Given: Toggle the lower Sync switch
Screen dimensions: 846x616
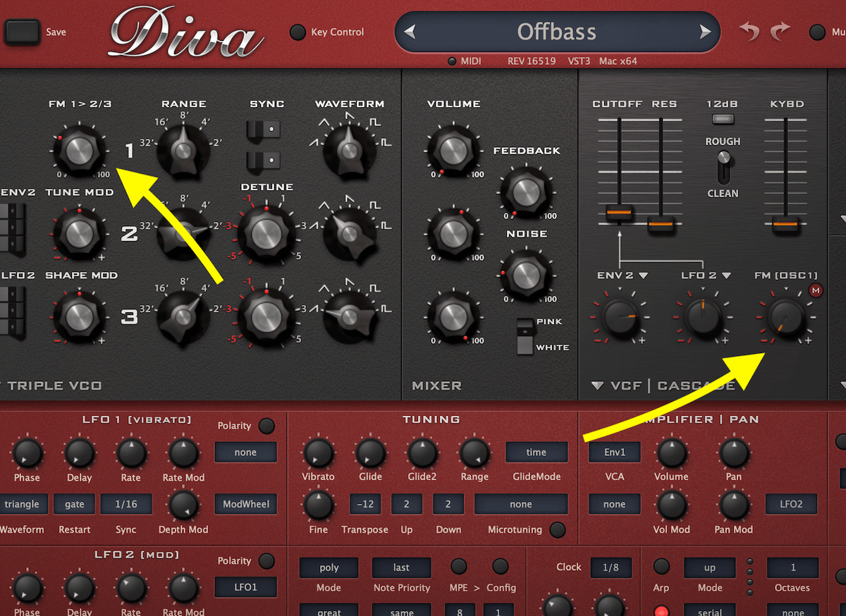Looking at the screenshot, I should (264, 160).
